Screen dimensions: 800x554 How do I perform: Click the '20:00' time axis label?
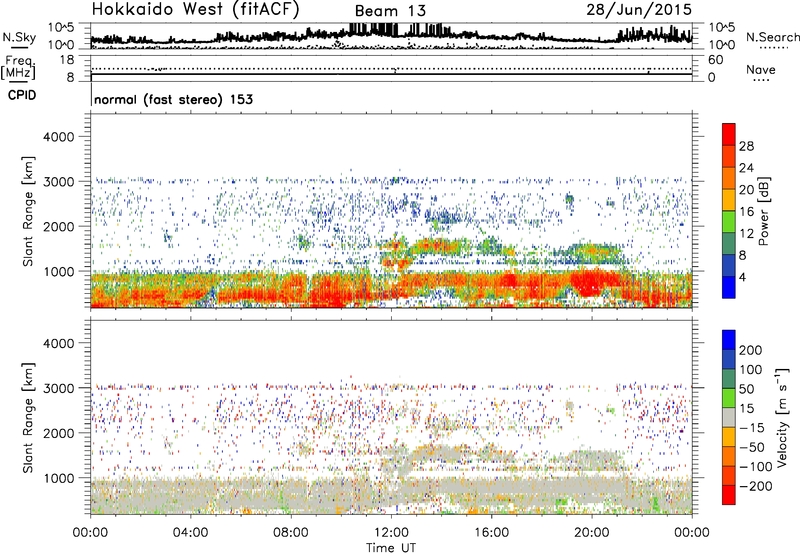[592, 533]
